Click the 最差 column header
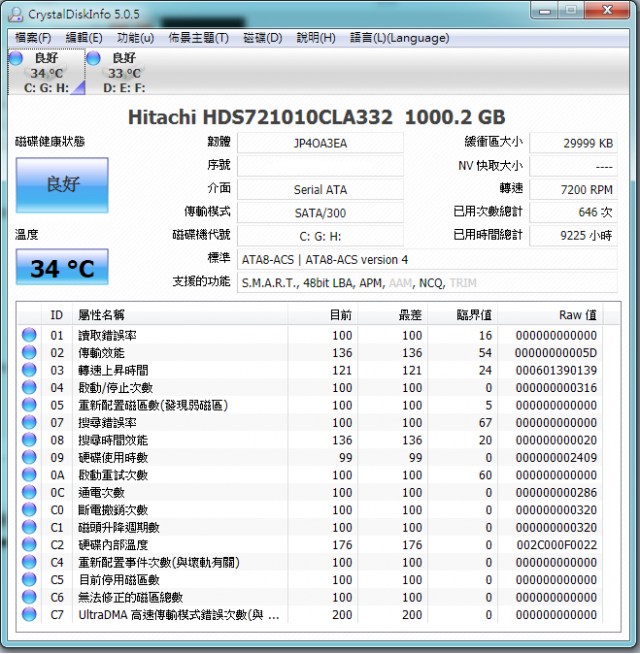640x654 pixels. (393, 315)
